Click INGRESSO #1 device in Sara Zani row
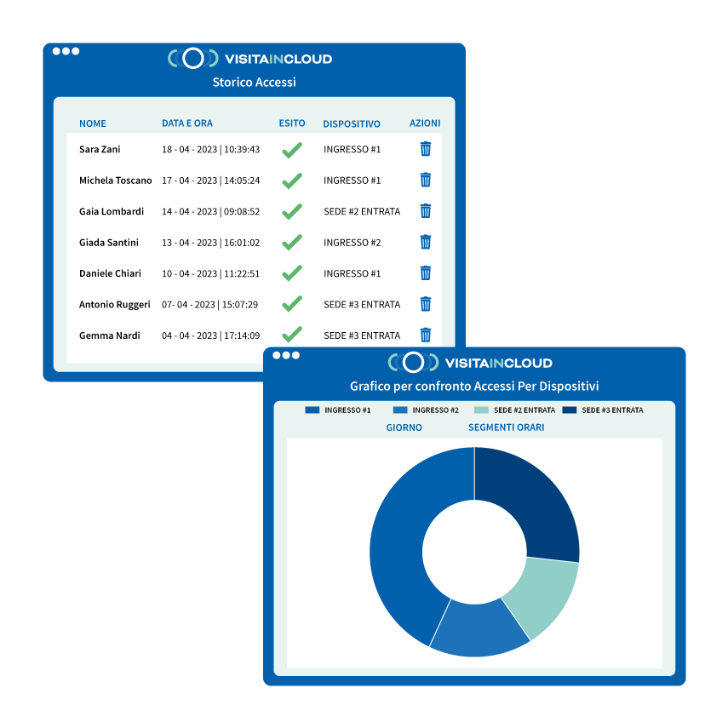 click(352, 150)
